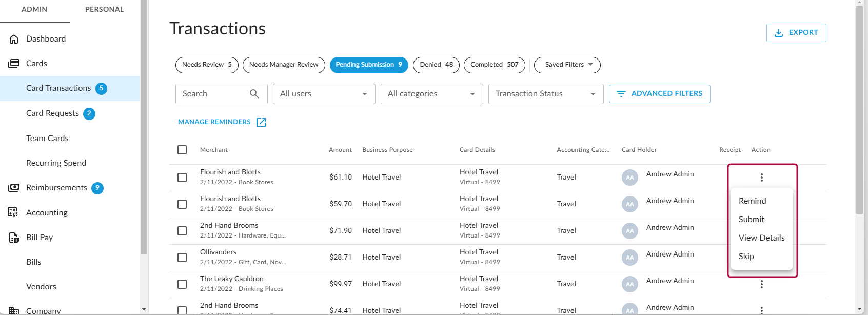The height and width of the screenshot is (315, 868).
Task: Open action menu for The Leaky Cauldron row
Action: pos(761,284)
